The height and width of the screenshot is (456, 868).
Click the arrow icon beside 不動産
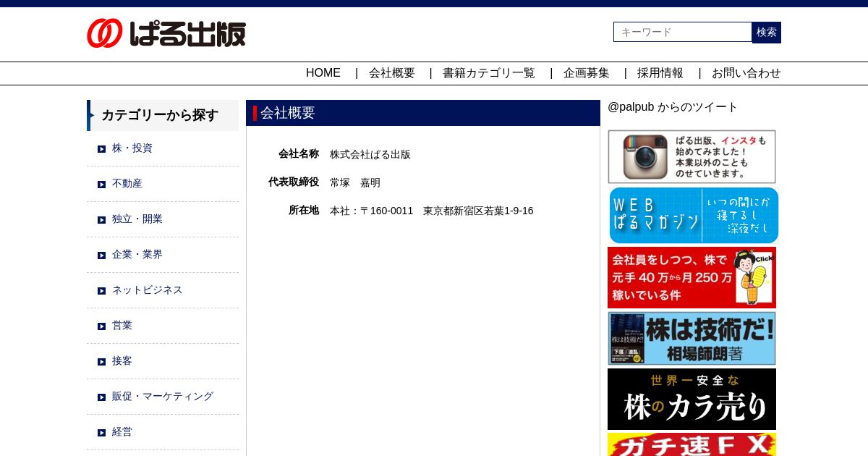(102, 185)
